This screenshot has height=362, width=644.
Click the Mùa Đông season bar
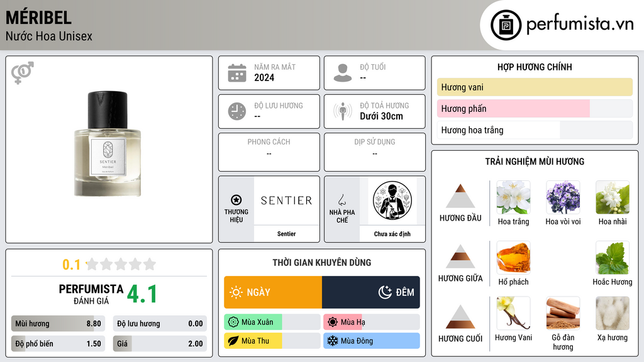(x=371, y=341)
